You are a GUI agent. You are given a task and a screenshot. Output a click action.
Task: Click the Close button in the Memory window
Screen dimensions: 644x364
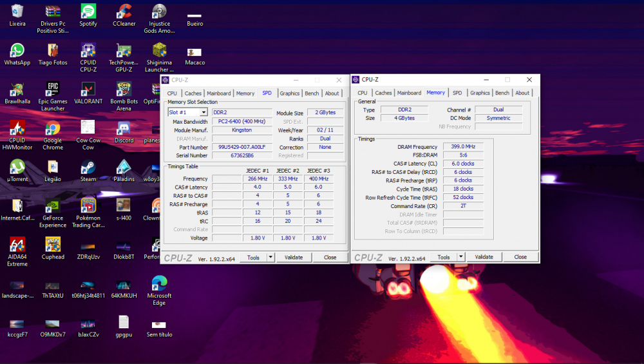coord(520,257)
